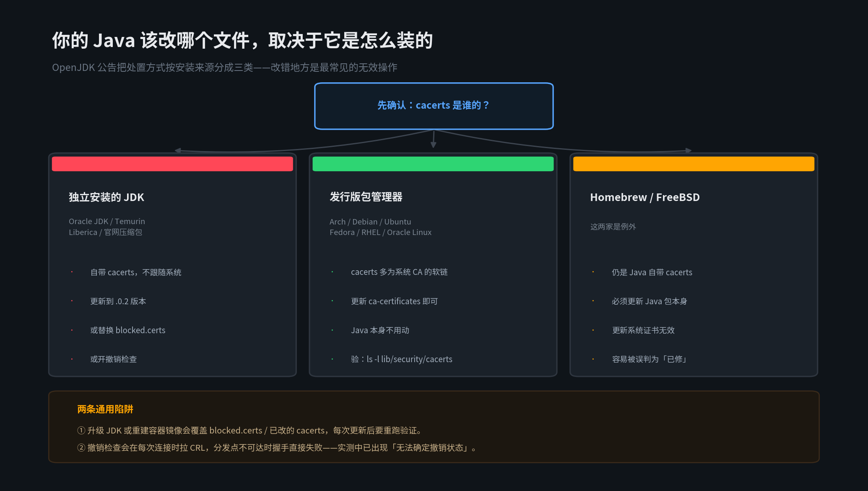Click the text '这两家是例外'

(x=613, y=227)
